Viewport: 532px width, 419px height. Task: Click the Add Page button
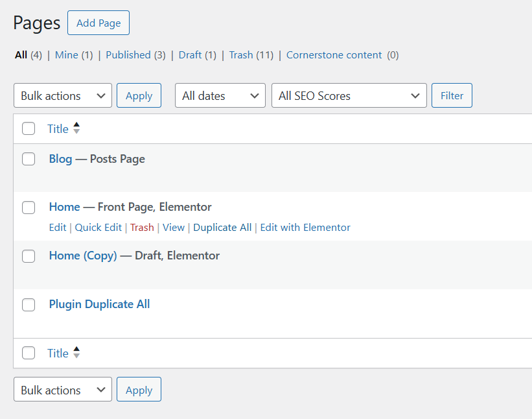coord(98,22)
